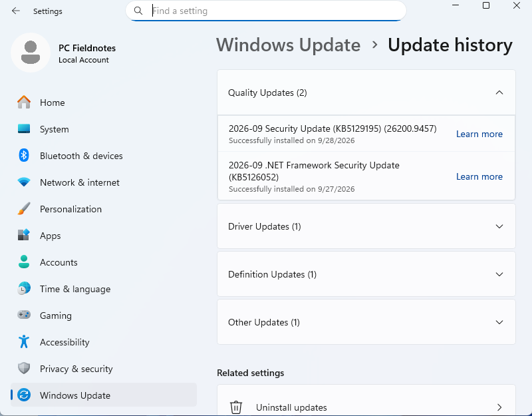Viewport: 532px width, 416px height.
Task: Click 'Successfully installed on 9/27/2026' text
Action: click(292, 189)
